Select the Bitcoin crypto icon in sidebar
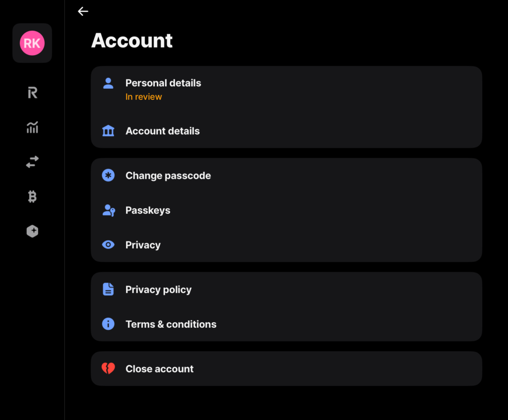Screen dimensions: 508x420 pos(32,196)
